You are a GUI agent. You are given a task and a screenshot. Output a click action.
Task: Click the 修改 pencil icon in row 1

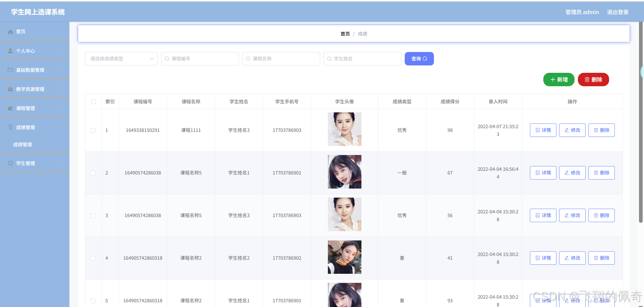pyautogui.click(x=567, y=130)
